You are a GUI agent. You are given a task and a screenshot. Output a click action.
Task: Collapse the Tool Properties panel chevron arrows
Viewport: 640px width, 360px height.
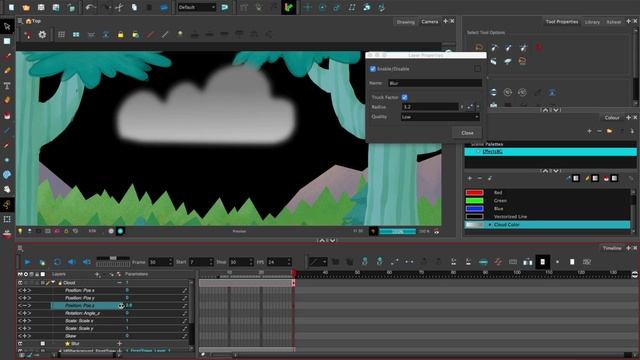point(551,110)
